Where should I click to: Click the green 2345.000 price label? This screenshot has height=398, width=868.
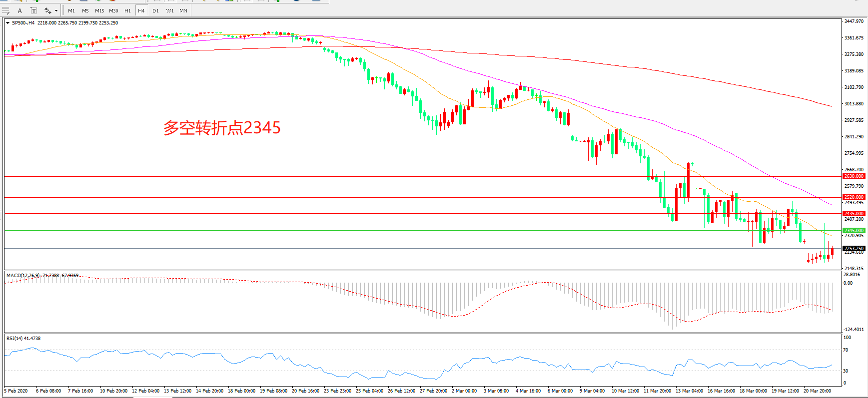click(854, 231)
